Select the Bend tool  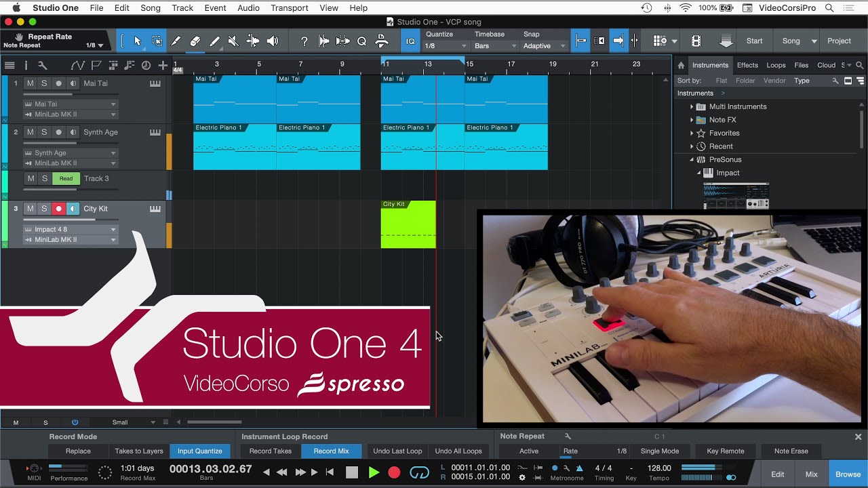coord(253,41)
